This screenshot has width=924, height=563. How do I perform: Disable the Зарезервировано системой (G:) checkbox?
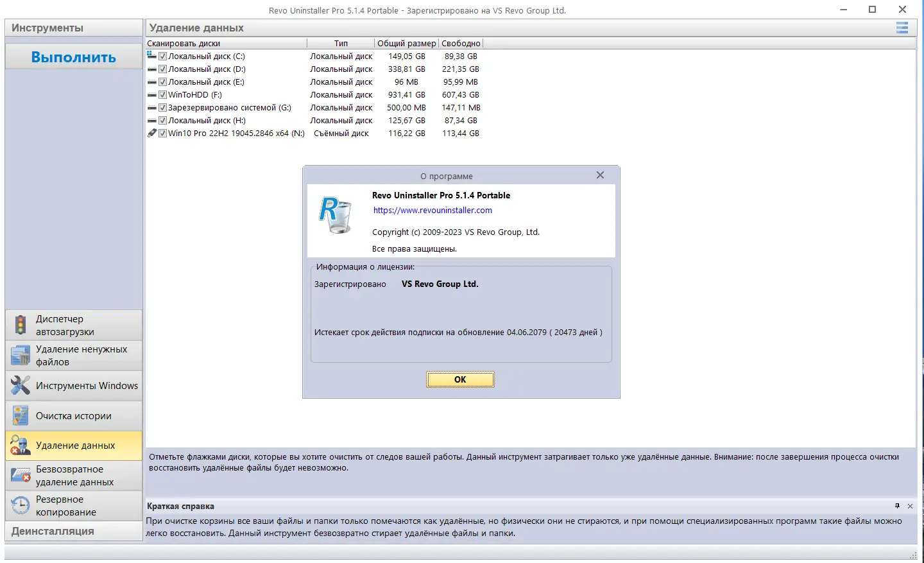pyautogui.click(x=163, y=107)
